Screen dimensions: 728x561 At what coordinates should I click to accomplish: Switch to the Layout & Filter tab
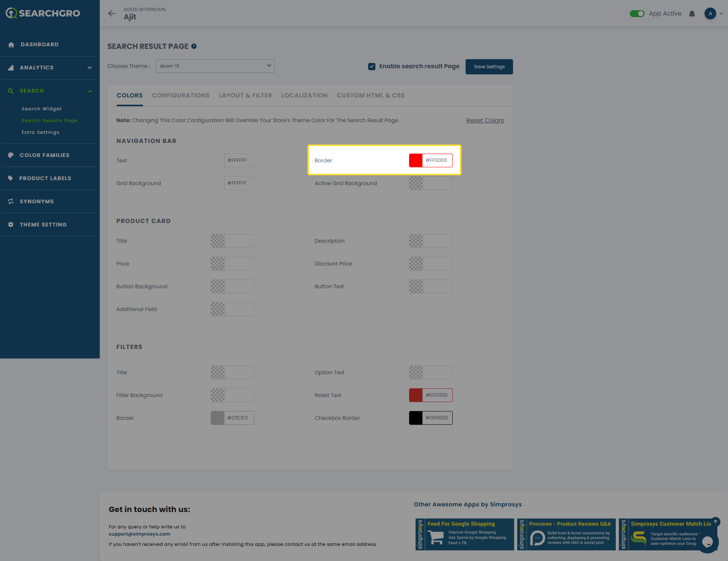tap(245, 96)
